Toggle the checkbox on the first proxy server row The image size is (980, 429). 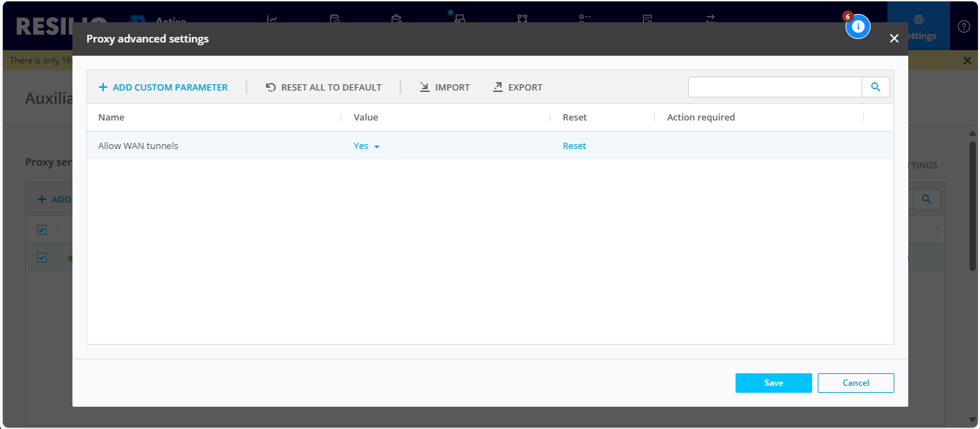coord(42,258)
